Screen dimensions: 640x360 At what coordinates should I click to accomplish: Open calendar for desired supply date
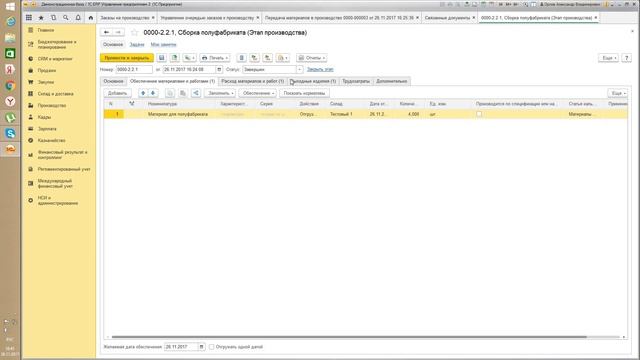click(x=201, y=347)
